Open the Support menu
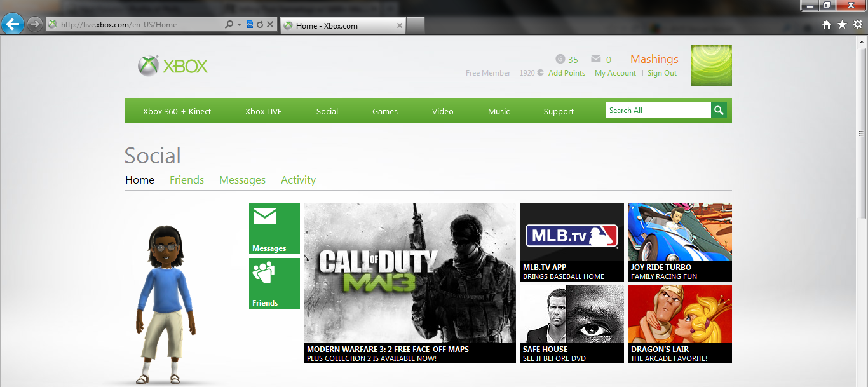Image resolution: width=868 pixels, height=387 pixels. point(559,111)
